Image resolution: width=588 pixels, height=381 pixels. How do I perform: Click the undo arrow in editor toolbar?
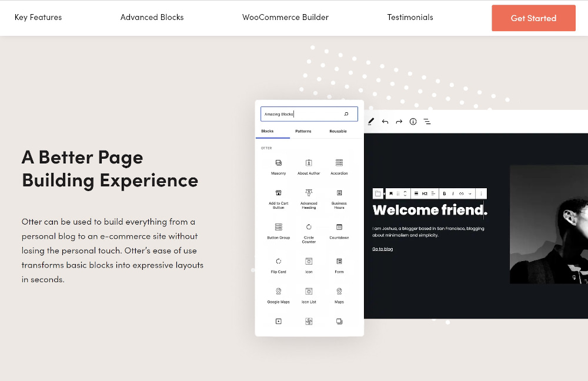click(x=385, y=122)
